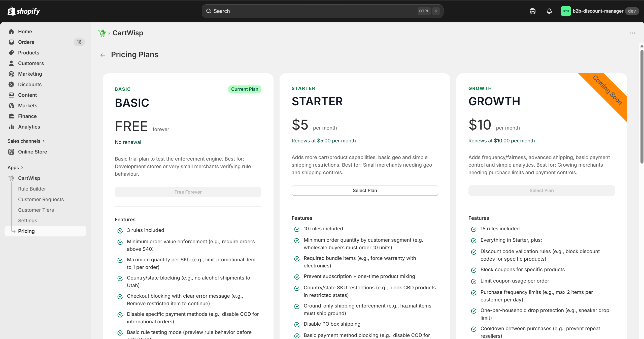The height and width of the screenshot is (339, 644).
Task: Click Select Plan on the Starter card
Action: click(365, 191)
